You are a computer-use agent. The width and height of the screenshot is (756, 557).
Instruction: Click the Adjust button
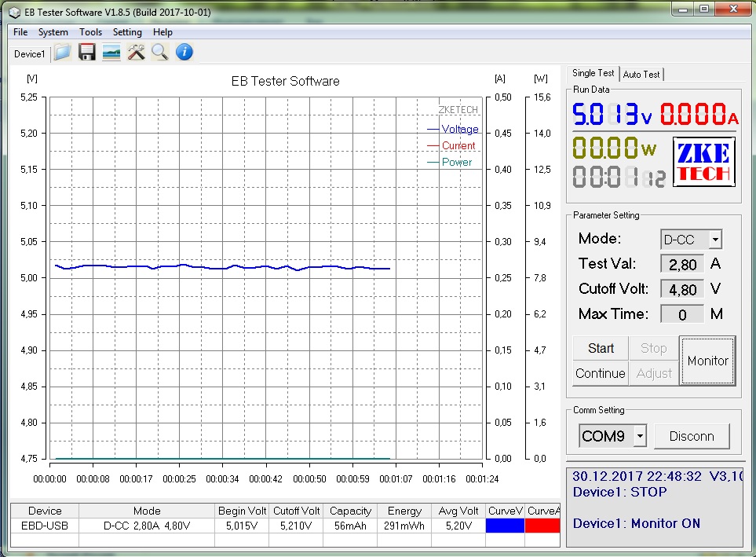(x=654, y=373)
